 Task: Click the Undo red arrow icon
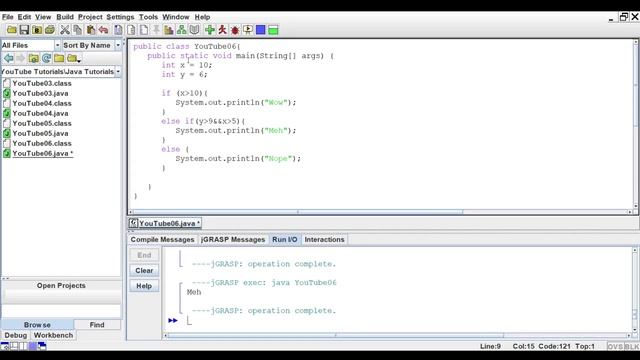[x=104, y=30]
